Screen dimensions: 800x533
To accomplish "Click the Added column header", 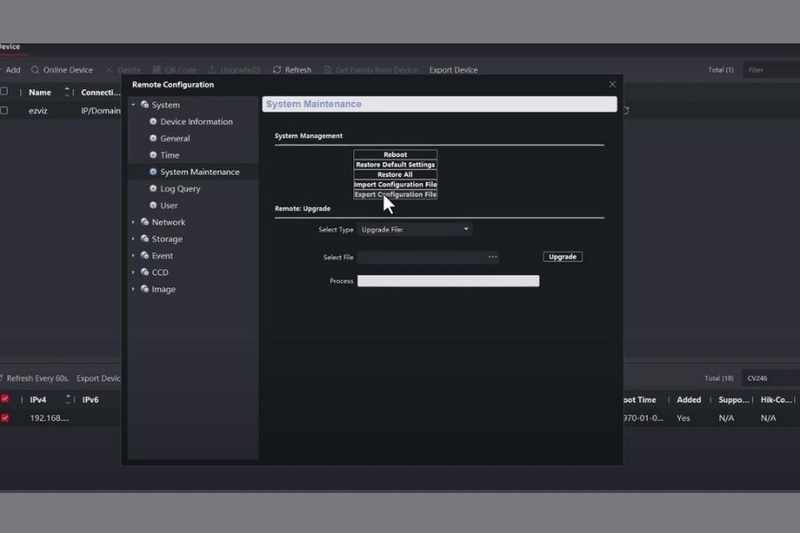I will point(689,400).
